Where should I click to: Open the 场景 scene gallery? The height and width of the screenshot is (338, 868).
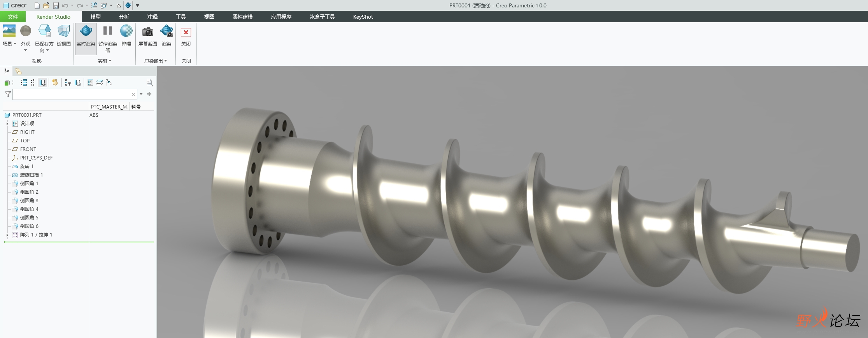click(9, 31)
